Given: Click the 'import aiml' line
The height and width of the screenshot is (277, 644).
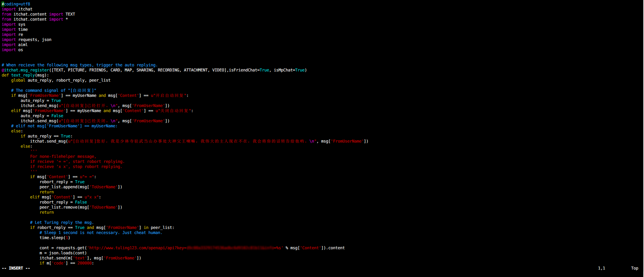Looking at the screenshot, I should click(x=15, y=45).
